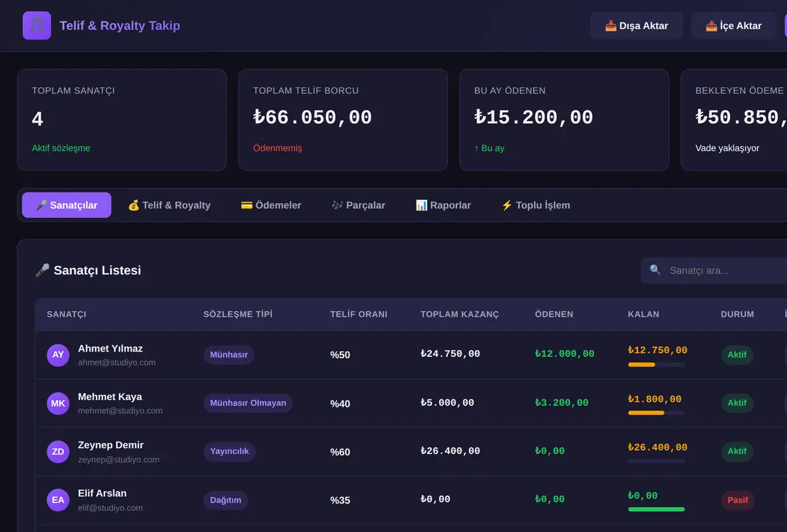The width and height of the screenshot is (787, 532).
Task: Click the Toplam Sanatçı stat card
Action: coord(122,120)
